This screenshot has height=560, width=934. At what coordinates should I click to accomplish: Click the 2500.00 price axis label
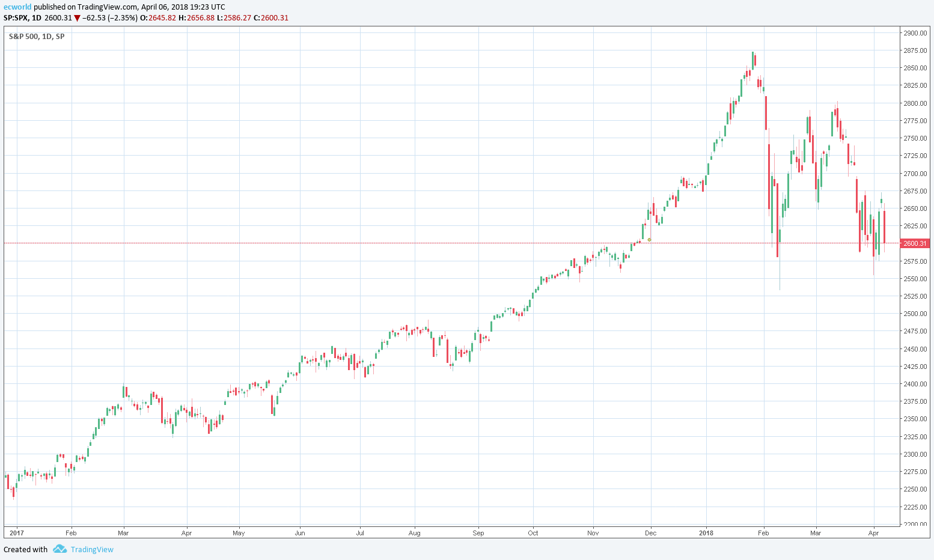[915, 314]
